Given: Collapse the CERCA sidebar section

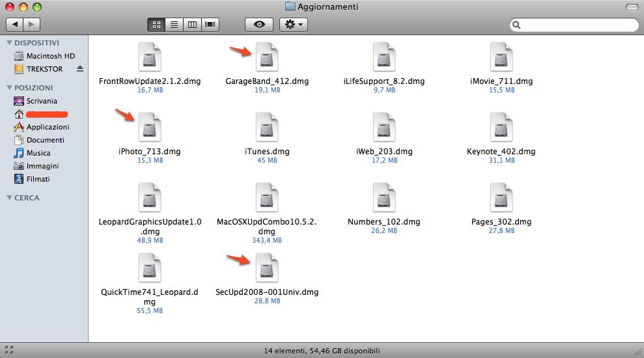Looking at the screenshot, I should [10, 197].
